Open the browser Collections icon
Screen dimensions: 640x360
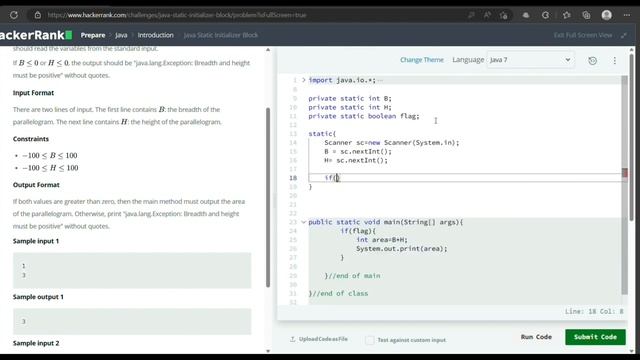pyautogui.click(x=587, y=15)
